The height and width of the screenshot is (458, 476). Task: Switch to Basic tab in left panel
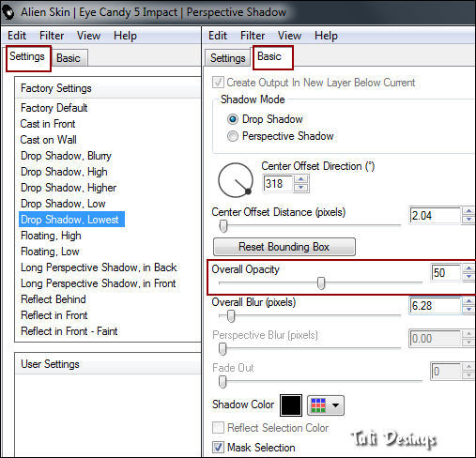point(69,58)
